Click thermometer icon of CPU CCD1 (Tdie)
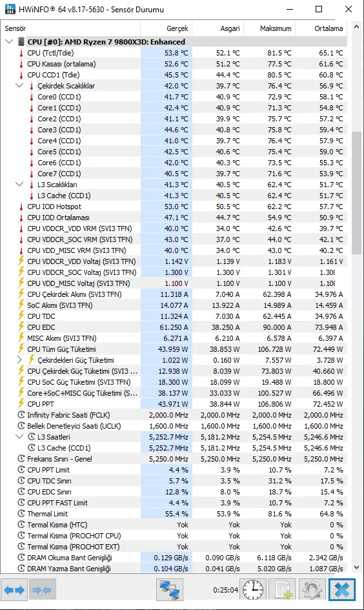This screenshot has height=610, width=364. (21, 75)
